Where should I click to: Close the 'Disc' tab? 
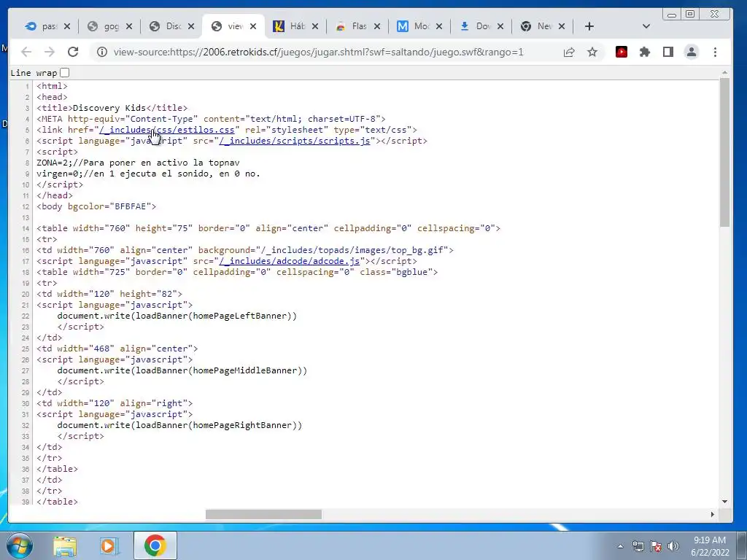191,26
